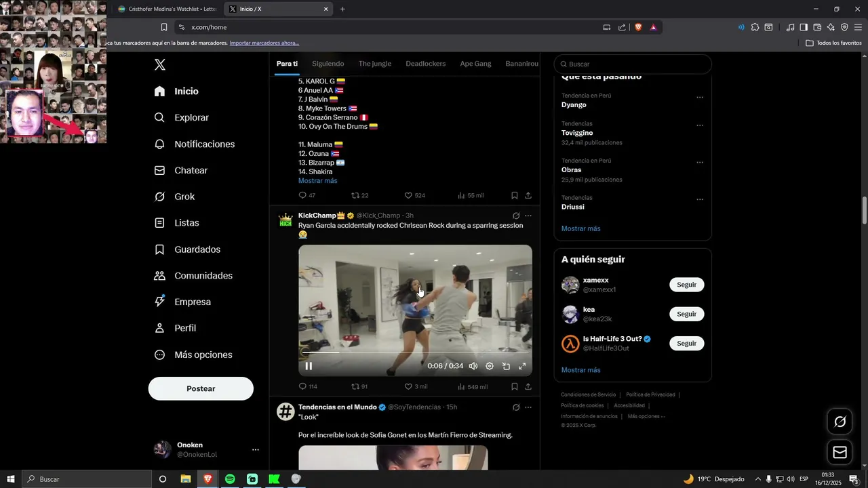Image resolution: width=868 pixels, height=488 pixels.
Task: Open Grok in sidebar
Action: click(x=174, y=197)
